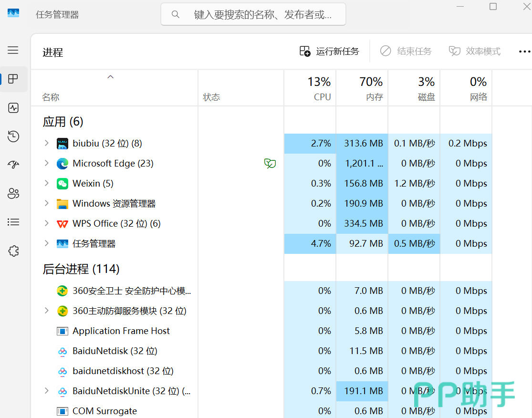Go to the Users page icon
Screen dimensions: 532x418
coord(13,193)
